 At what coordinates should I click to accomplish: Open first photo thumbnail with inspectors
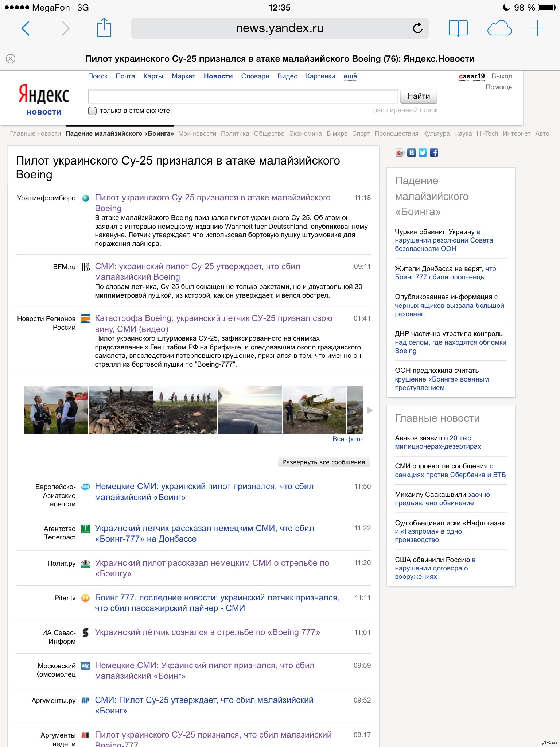coord(56,410)
